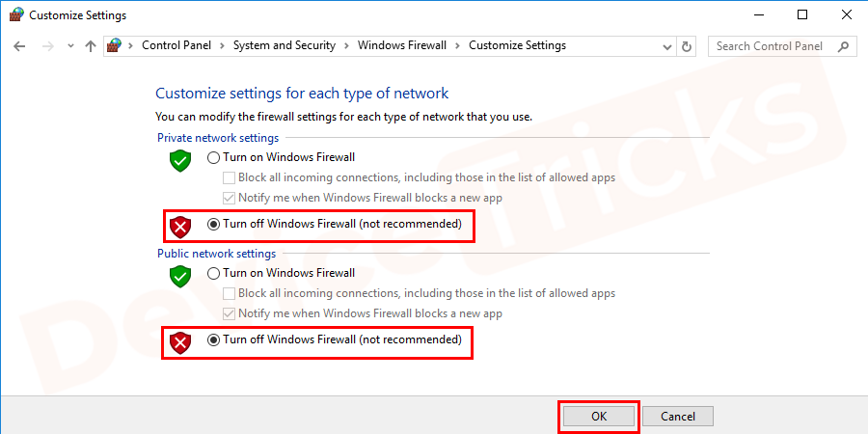Toggle Private Block all incoming connections checkbox
The width and height of the screenshot is (868, 434).
[230, 177]
